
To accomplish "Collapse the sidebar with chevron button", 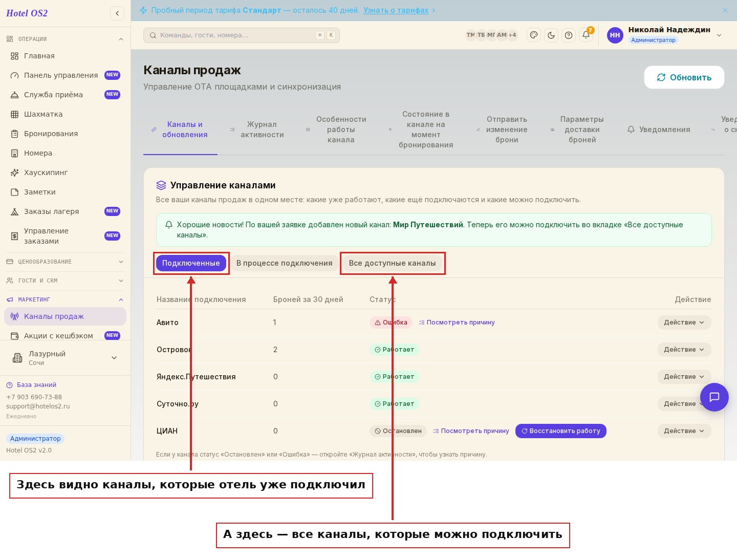I will 117,13.
